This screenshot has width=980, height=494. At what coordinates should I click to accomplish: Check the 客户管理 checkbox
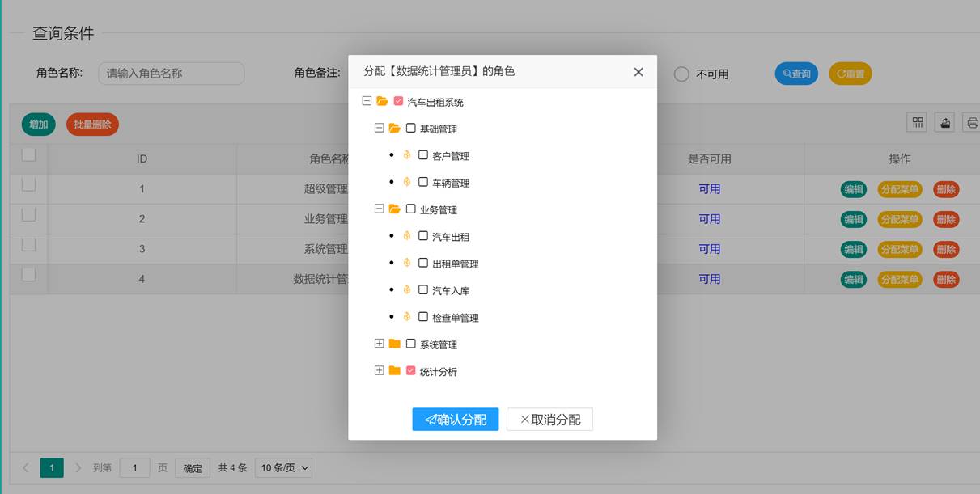423,155
